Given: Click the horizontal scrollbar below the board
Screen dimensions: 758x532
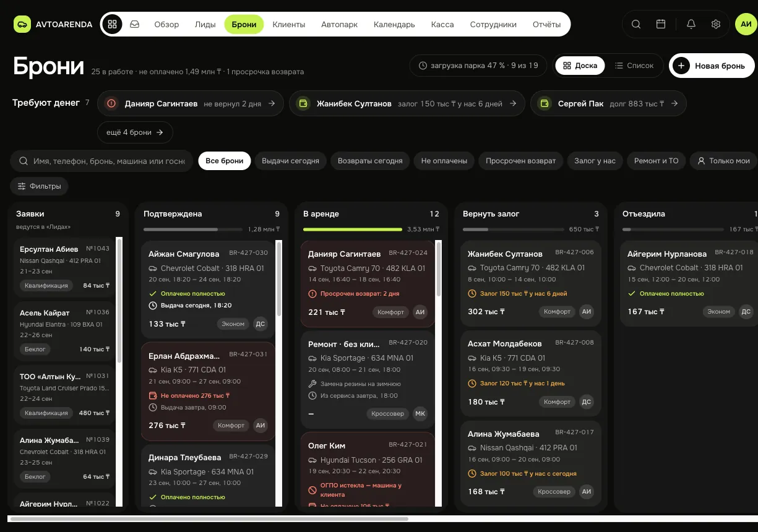Looking at the screenshot, I should 209,519.
